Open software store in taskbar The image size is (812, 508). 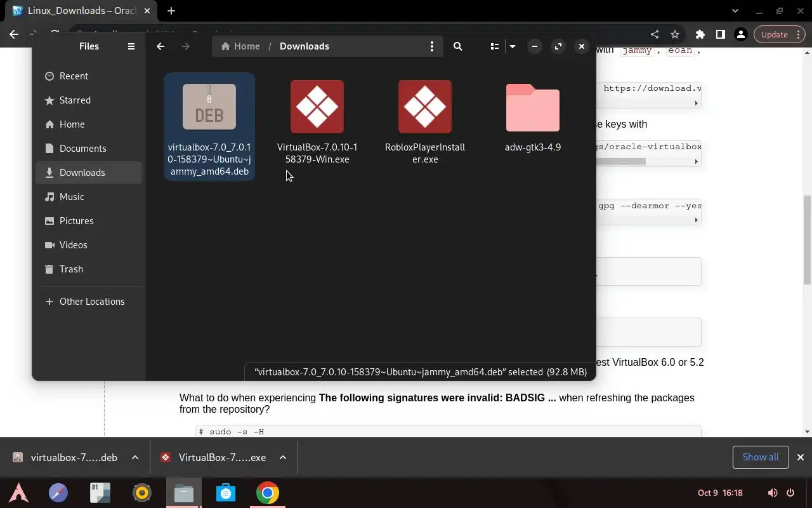tap(226, 493)
